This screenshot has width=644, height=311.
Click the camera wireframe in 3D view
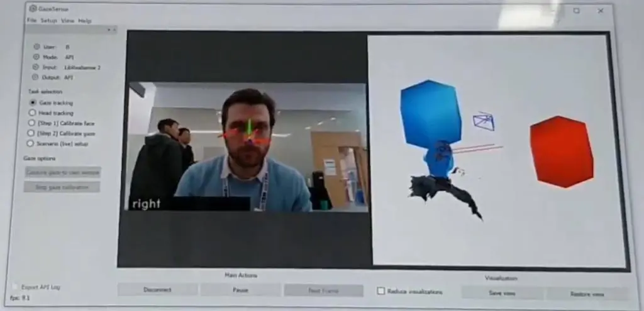pyautogui.click(x=484, y=121)
